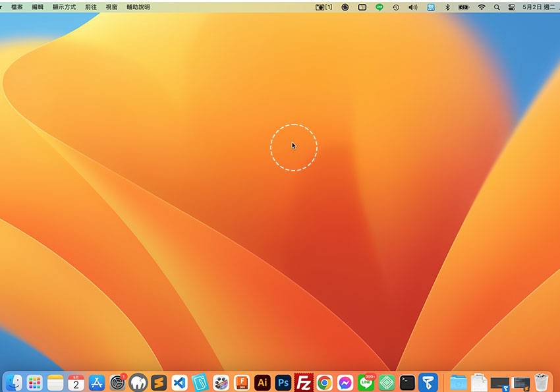
Task: Open the Trash
Action: pyautogui.click(x=542, y=383)
